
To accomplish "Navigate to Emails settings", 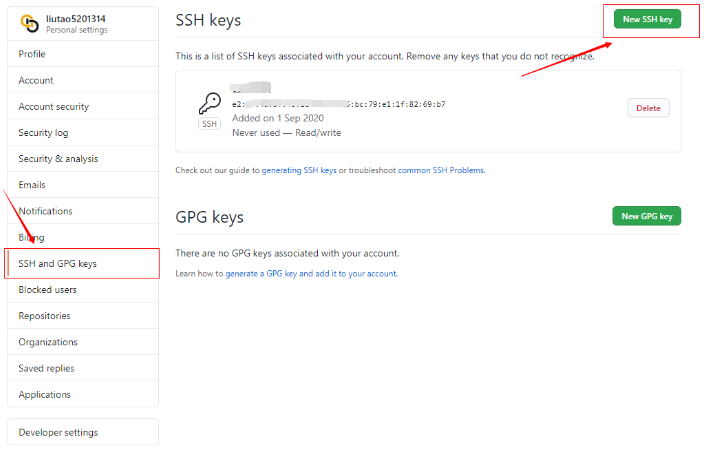I will [32, 185].
